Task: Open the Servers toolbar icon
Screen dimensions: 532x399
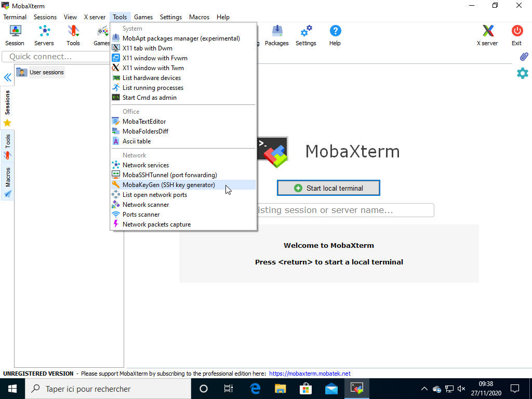Action: pos(44,35)
